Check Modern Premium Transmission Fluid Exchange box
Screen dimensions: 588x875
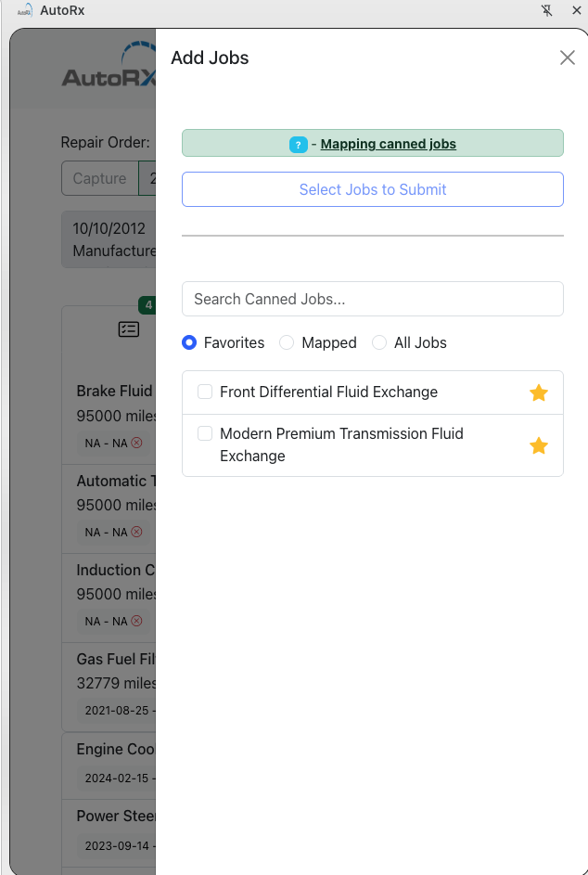205,433
